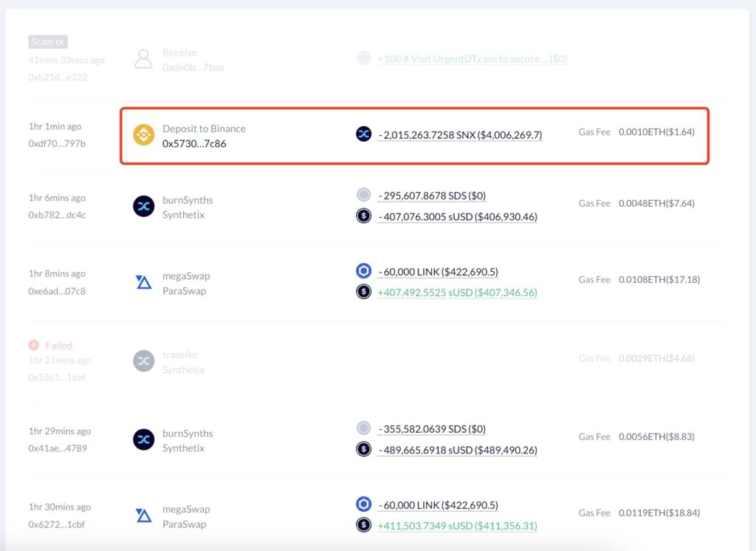Click sUSD icon next to -407,076.3005 sUSD
This screenshot has width=756, height=551.
tap(363, 216)
